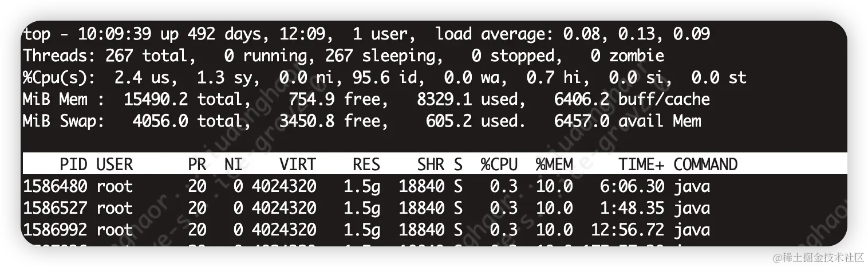The image size is (868, 267).
Task: Click the PID column header
Action: 73,165
